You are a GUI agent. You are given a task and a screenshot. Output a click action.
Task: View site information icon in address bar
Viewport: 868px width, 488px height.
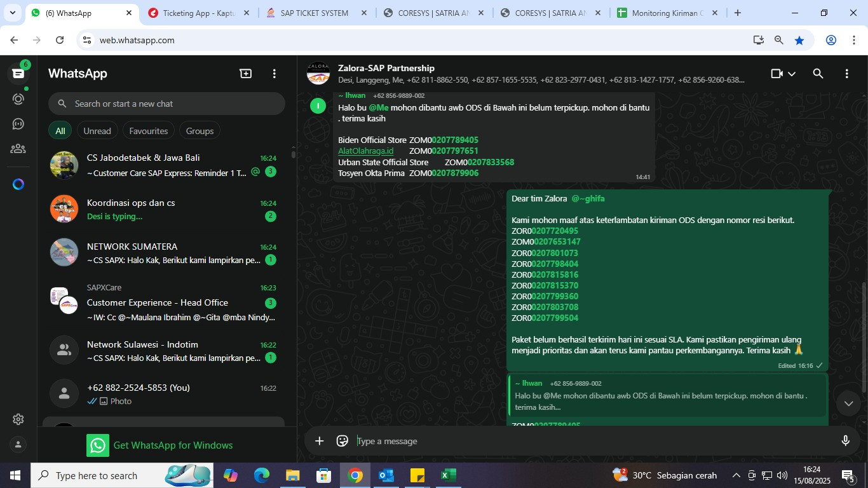click(87, 40)
